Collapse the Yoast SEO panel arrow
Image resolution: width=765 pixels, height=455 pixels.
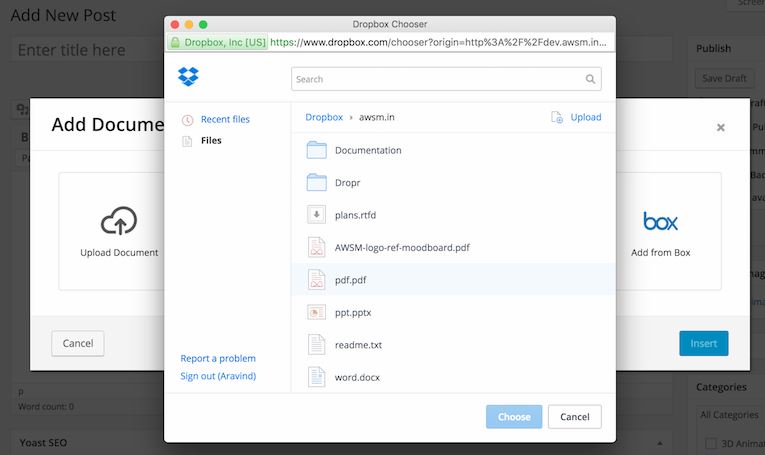[660, 443]
